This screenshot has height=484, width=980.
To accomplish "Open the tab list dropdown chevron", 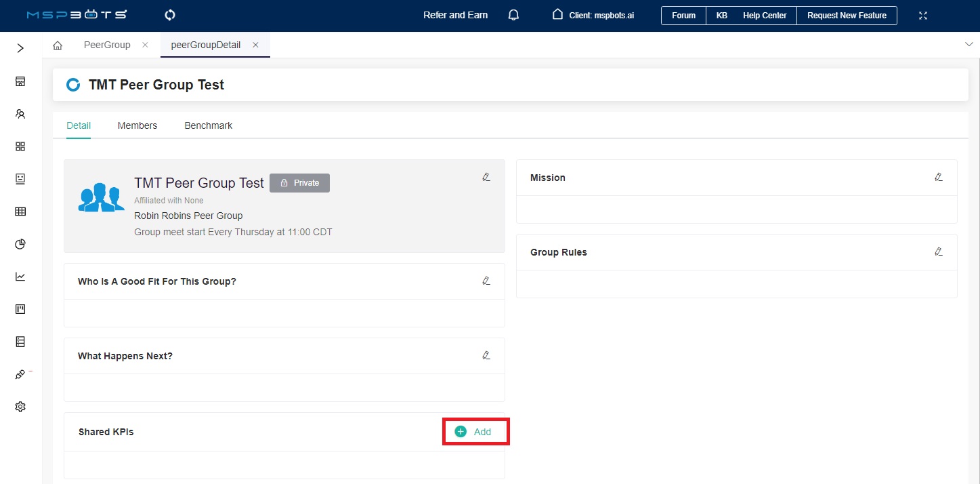I will pos(968,44).
